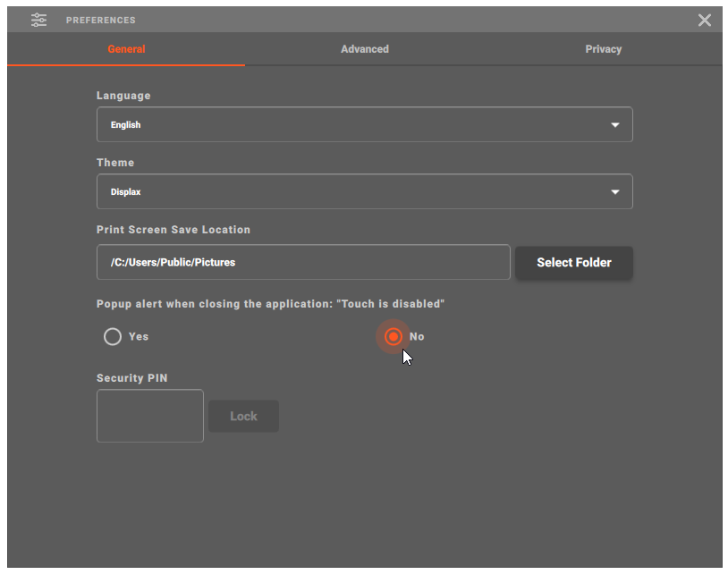This screenshot has width=728, height=574.
Task: Click the English language combo box text
Action: (x=126, y=125)
